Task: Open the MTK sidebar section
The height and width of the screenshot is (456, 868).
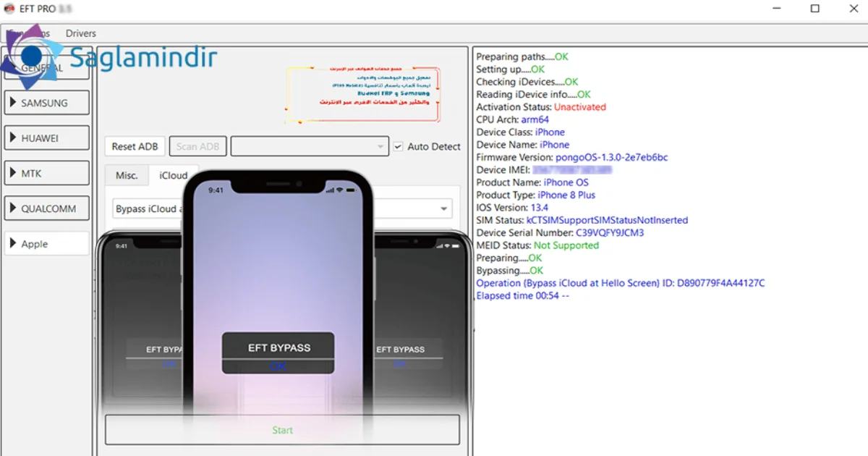Action: click(47, 173)
